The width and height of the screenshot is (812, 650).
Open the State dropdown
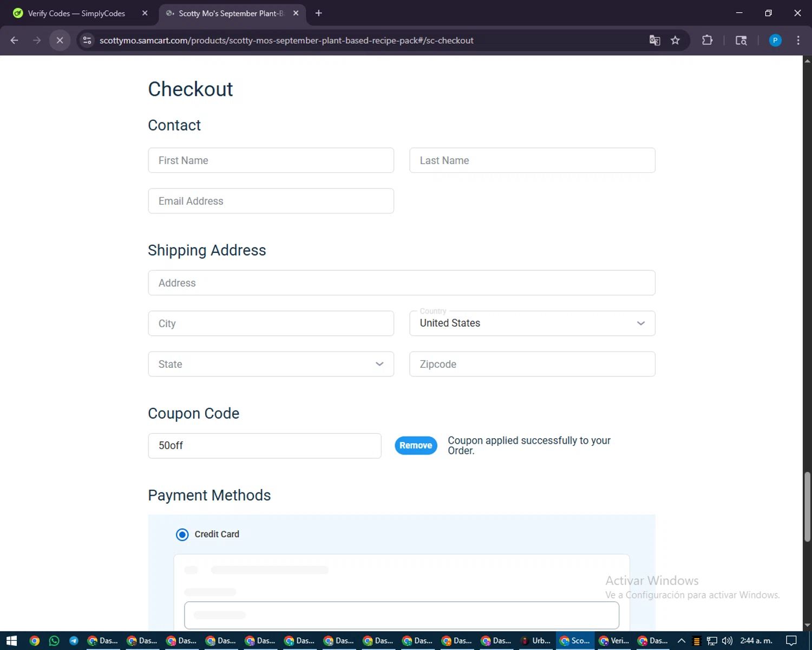pyautogui.click(x=271, y=364)
